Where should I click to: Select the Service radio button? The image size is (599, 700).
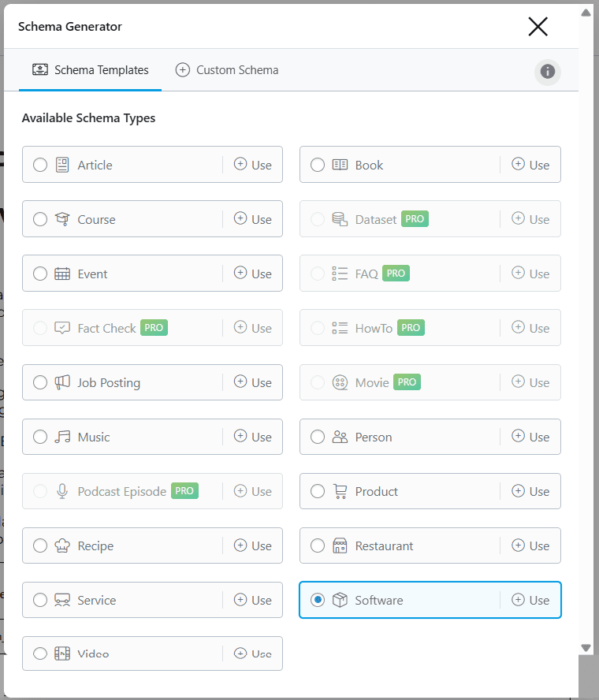coord(40,600)
